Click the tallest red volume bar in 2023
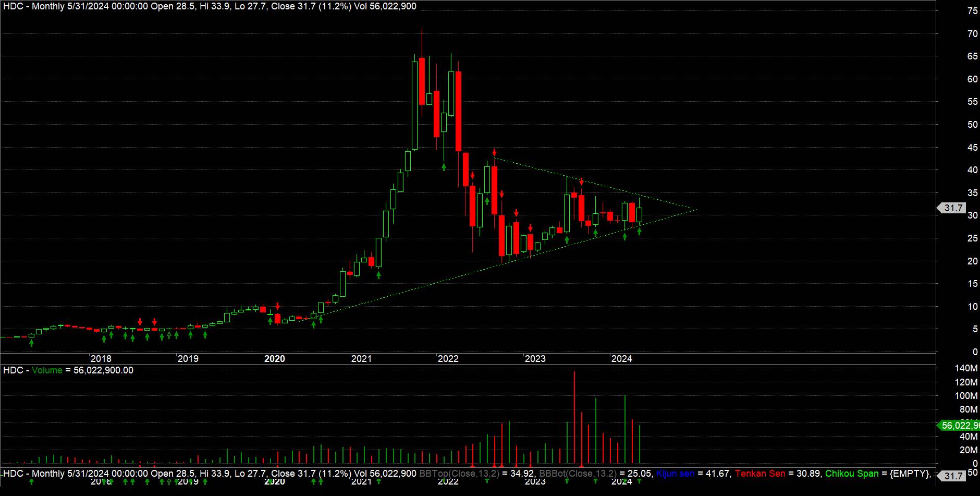980x496 pixels. pos(574,418)
